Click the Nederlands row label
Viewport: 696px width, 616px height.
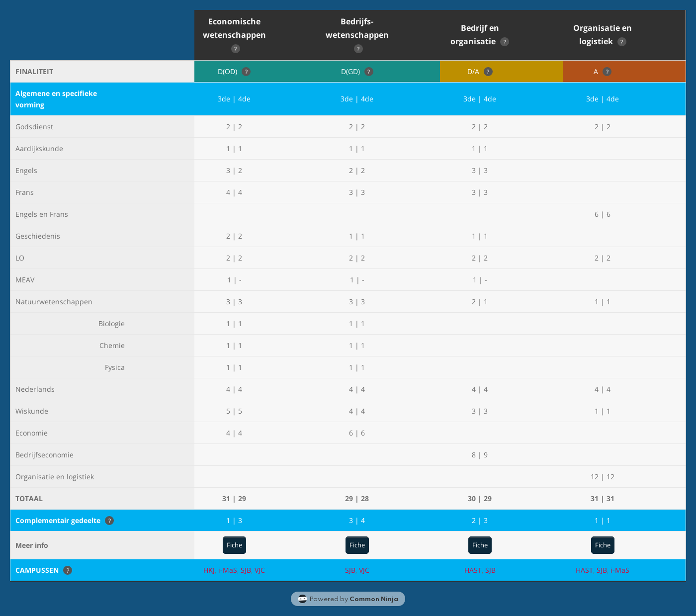(x=35, y=389)
